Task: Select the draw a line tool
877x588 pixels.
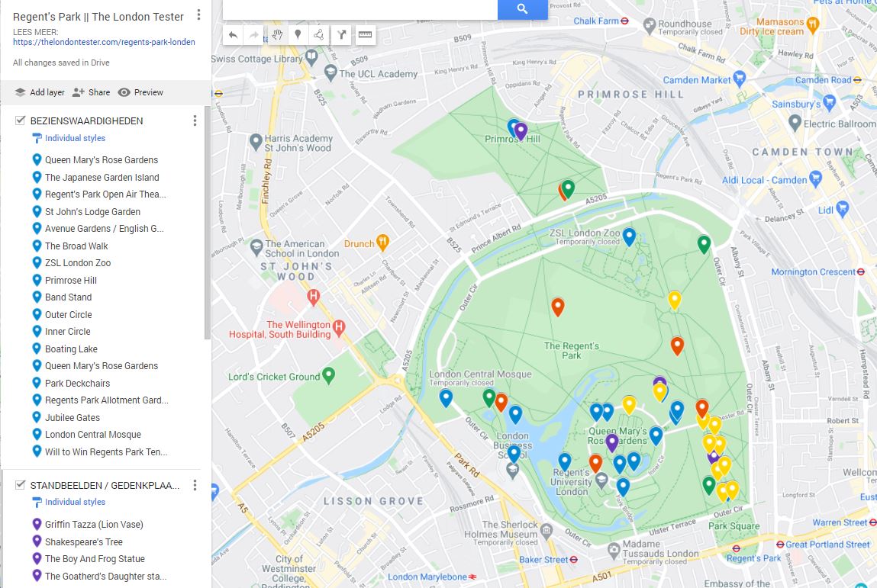Action: (319, 35)
